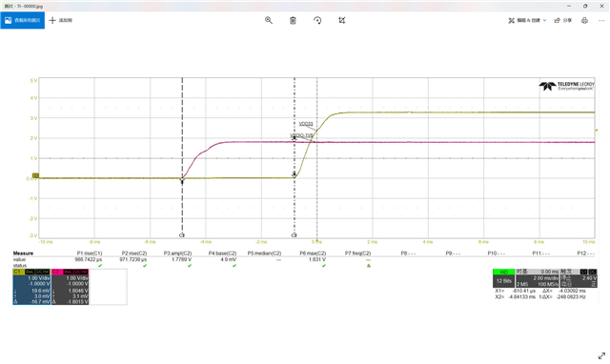The height and width of the screenshot is (364, 610).
Task: Click the 988.7422 µs value
Action: pyautogui.click(x=89, y=259)
